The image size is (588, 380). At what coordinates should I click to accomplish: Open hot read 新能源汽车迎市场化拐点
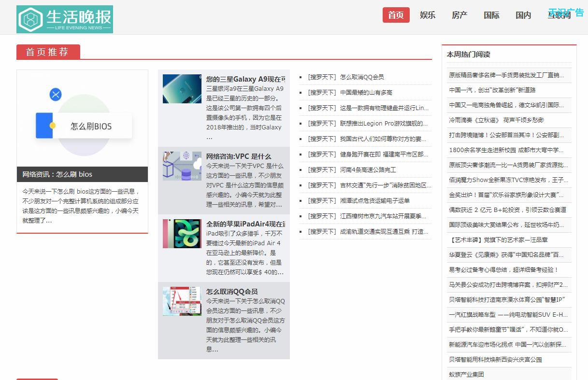[507, 344]
